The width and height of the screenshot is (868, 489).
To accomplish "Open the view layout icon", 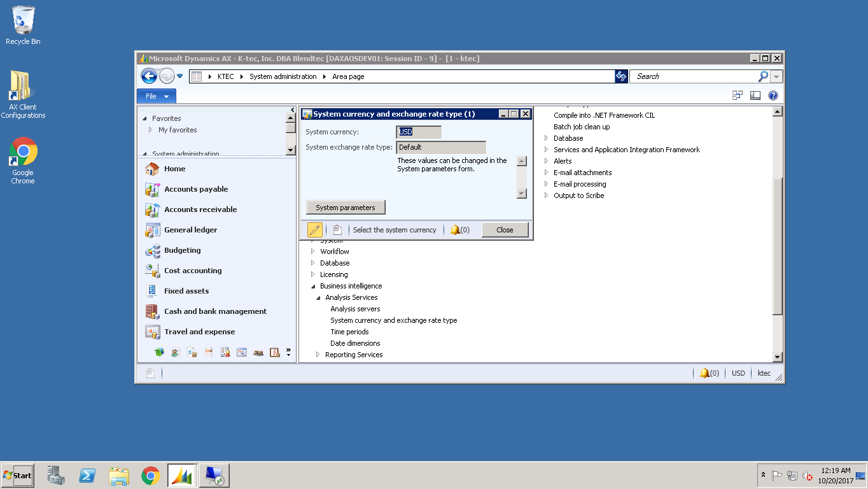I will [755, 96].
